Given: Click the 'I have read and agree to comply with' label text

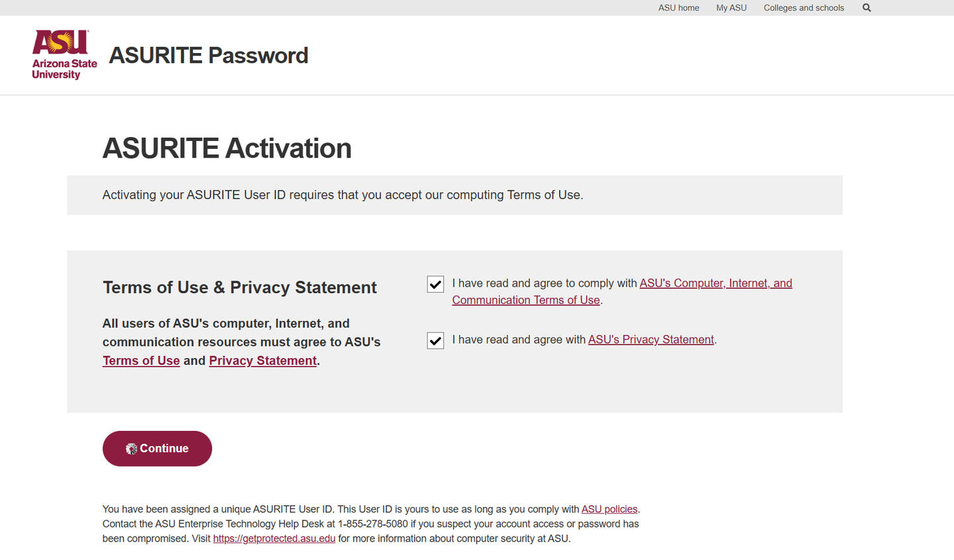Looking at the screenshot, I should [x=545, y=283].
